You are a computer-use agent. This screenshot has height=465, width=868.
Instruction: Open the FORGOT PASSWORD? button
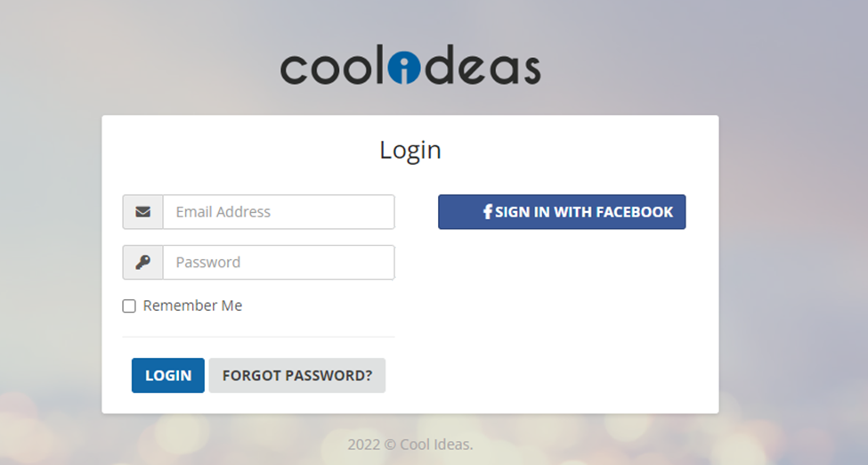pos(297,375)
